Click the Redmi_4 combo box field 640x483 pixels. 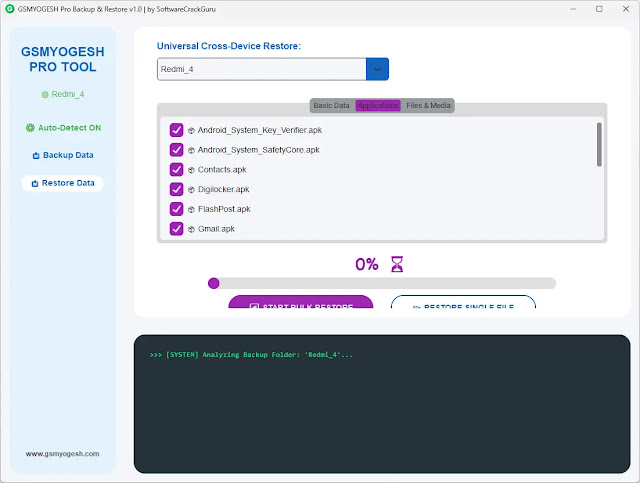[x=260, y=69]
